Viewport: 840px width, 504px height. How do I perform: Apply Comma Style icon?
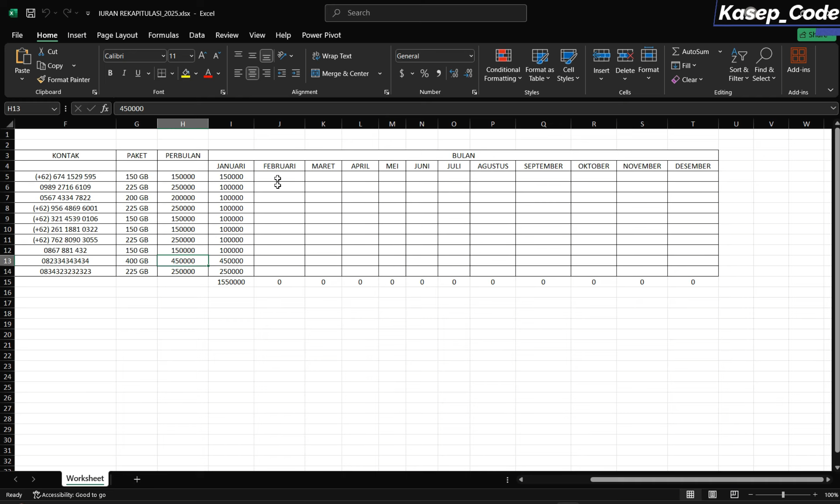coord(439,73)
